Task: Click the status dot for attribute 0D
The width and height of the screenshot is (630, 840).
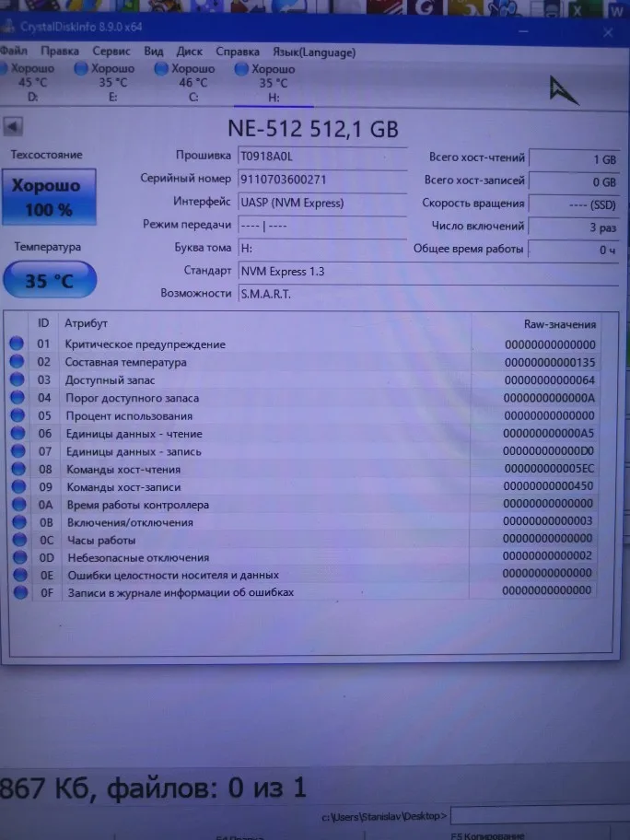Action: pos(20,557)
